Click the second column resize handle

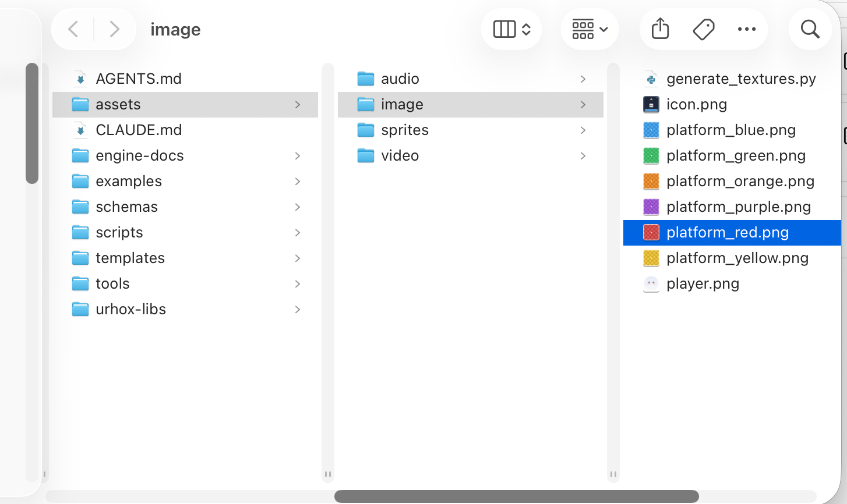tap(613, 474)
